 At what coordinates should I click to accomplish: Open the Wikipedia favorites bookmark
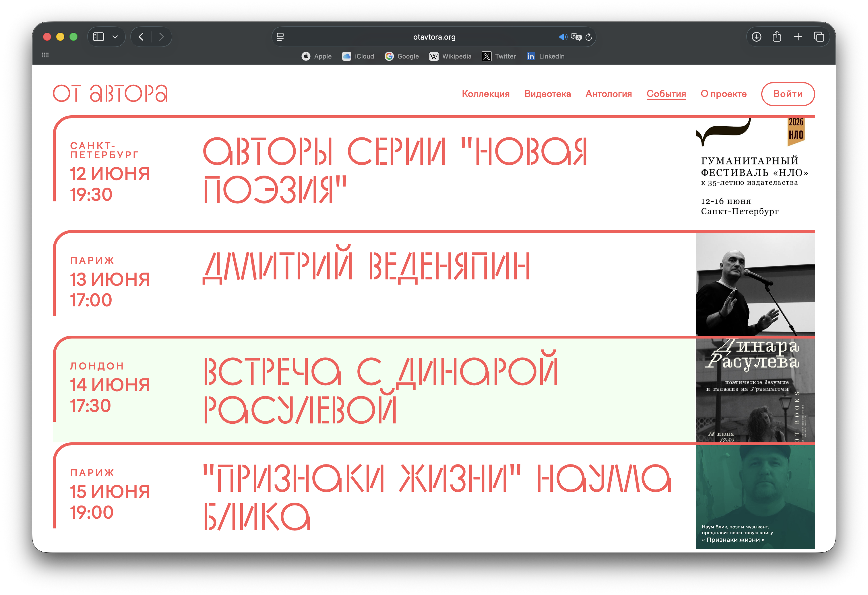[x=450, y=56]
